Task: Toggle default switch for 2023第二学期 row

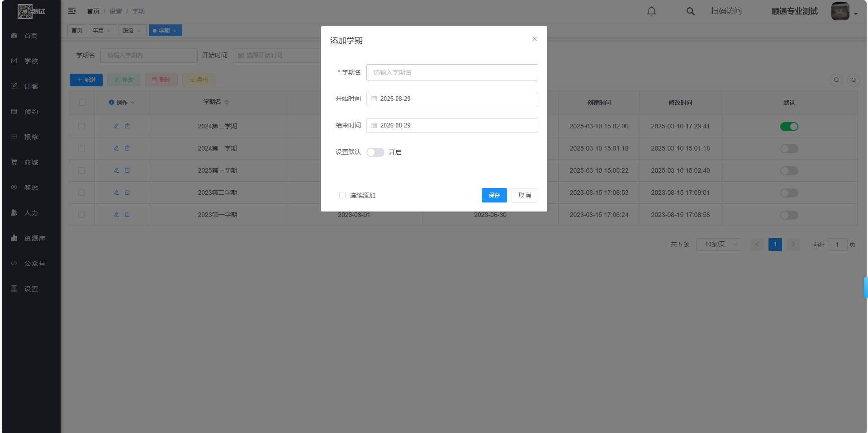Action: point(789,193)
